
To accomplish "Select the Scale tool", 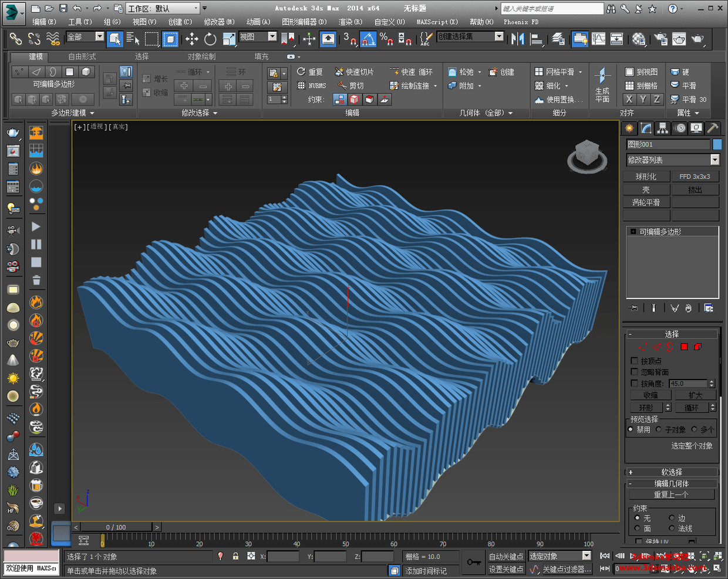I will tap(229, 39).
